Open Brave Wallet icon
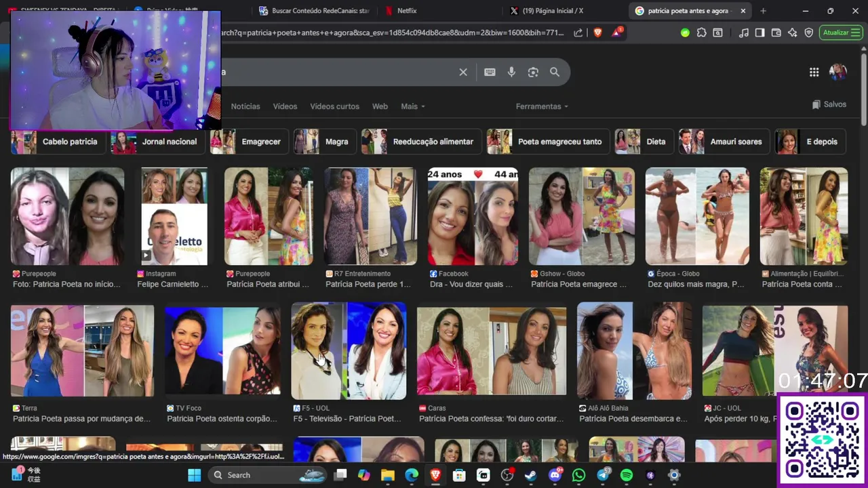This screenshot has height=488, width=868. tap(776, 33)
